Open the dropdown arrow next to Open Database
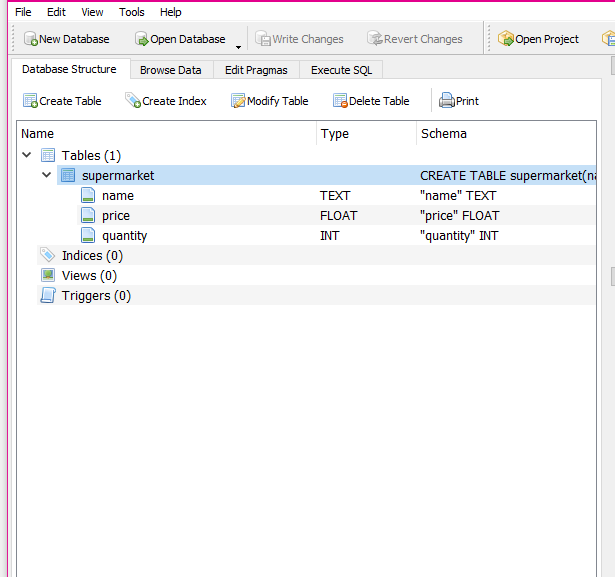The width and height of the screenshot is (615, 577). tap(238, 47)
